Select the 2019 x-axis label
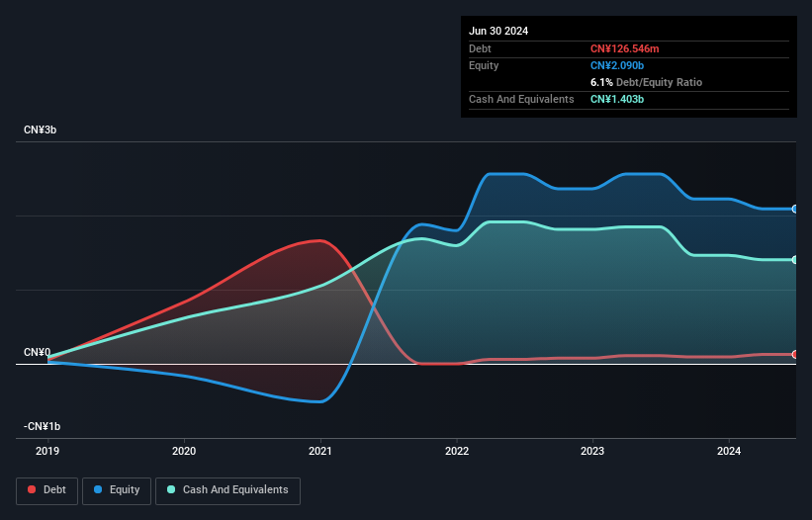 tap(47, 451)
